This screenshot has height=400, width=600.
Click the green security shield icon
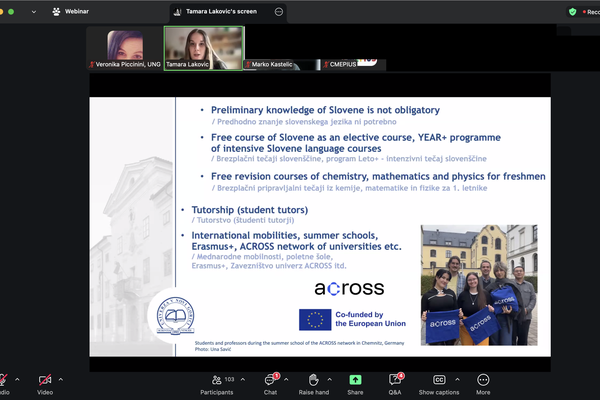(572, 12)
